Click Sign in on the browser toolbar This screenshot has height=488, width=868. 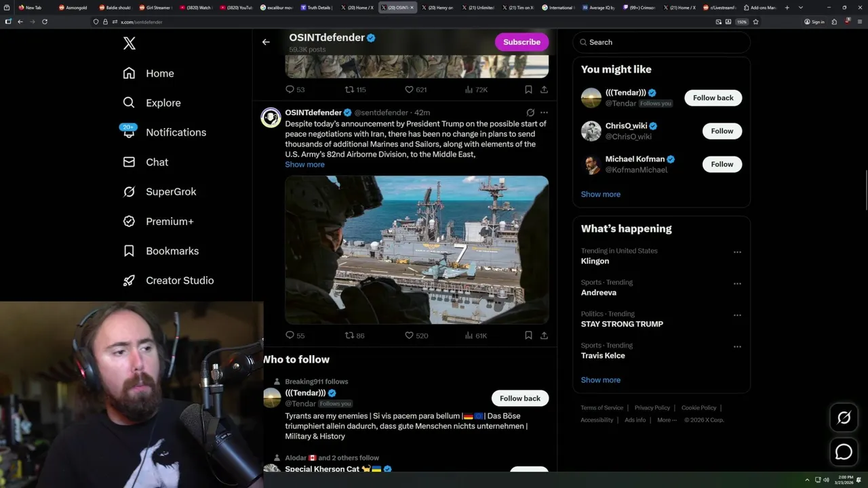814,22
